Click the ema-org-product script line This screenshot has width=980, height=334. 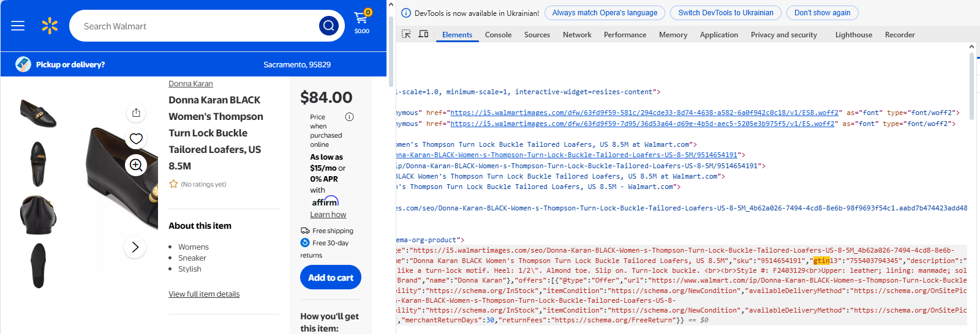(431, 240)
